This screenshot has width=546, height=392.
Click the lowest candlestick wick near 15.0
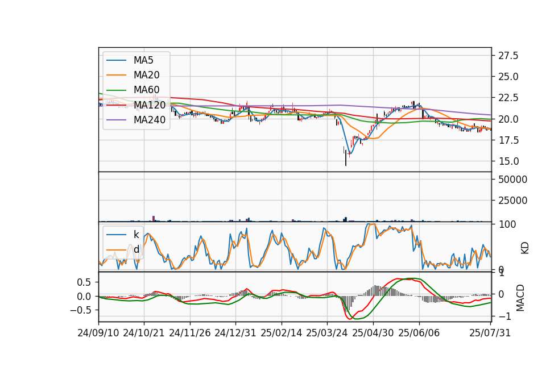[x=346, y=159]
